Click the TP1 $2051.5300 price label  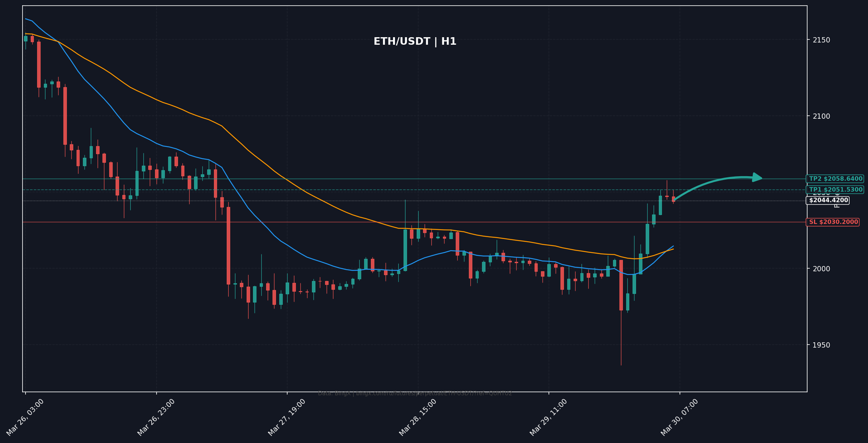835,190
